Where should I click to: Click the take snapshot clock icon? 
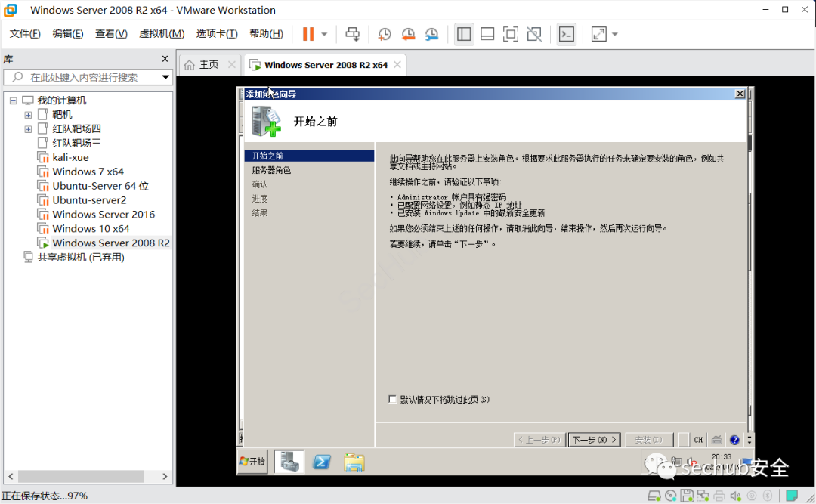pyautogui.click(x=385, y=34)
